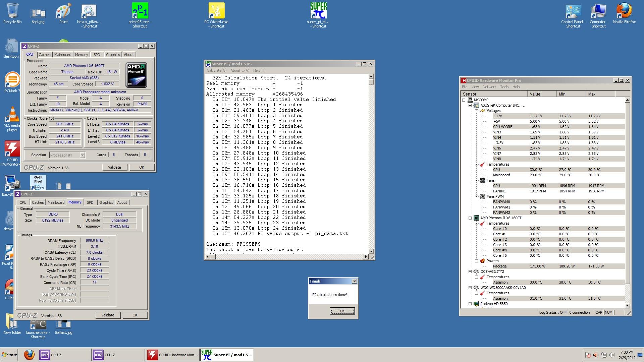Collapse the MYCOMP tree node

click(464, 100)
